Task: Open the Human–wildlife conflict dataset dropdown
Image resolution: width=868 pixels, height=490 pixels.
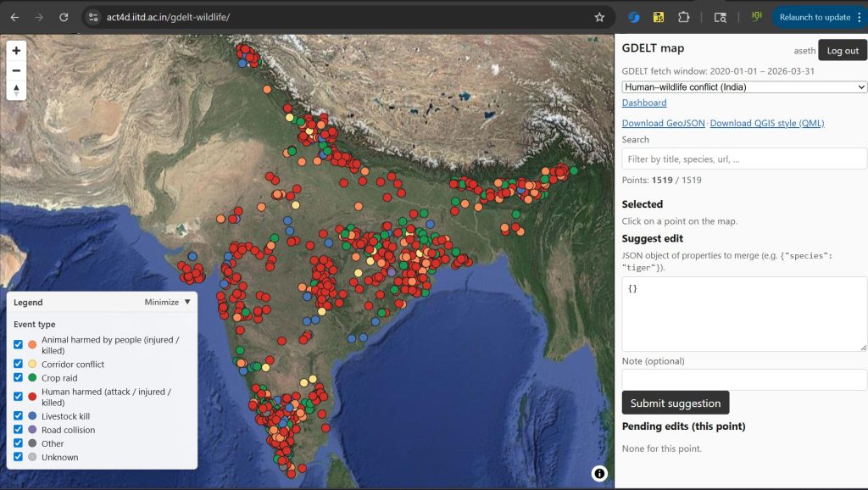Action: (744, 87)
